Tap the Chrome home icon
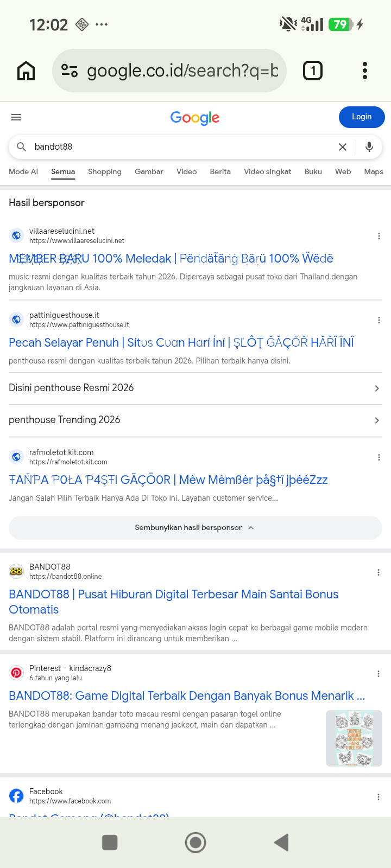 (x=26, y=71)
